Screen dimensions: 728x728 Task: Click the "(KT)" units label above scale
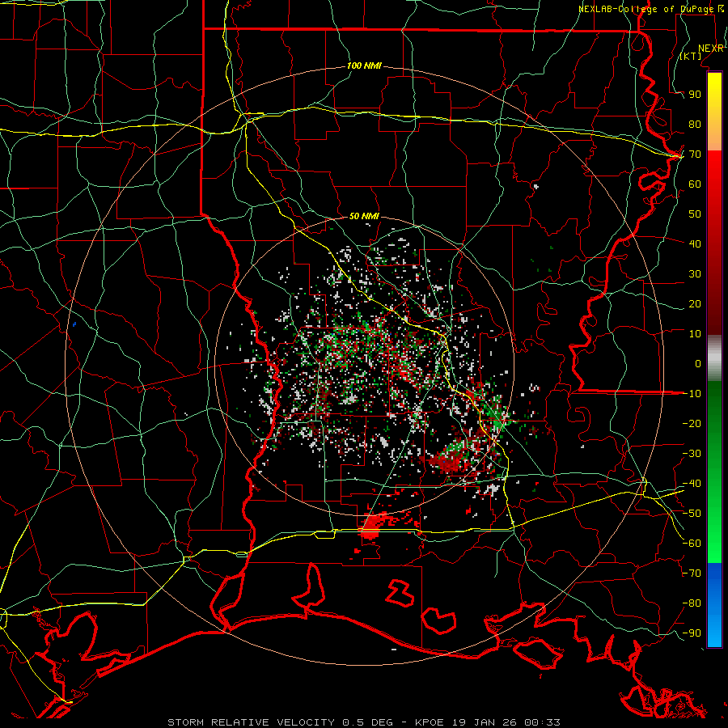(x=691, y=56)
